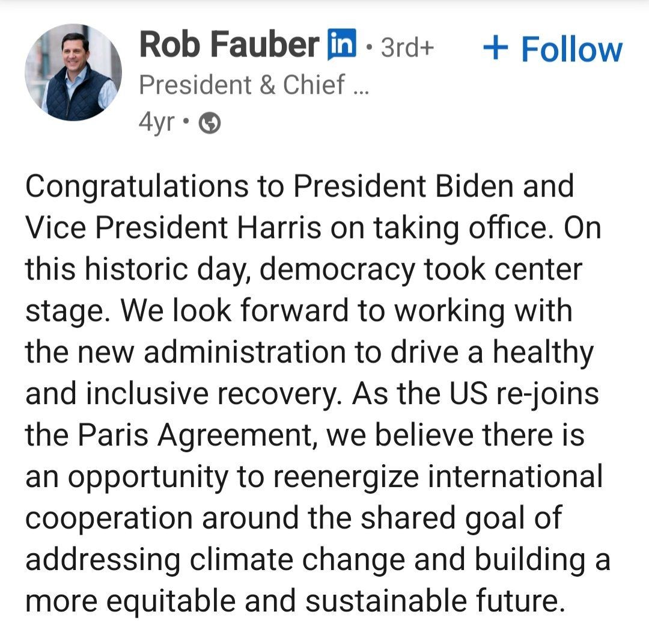Click the plus icon beside Follow
The width and height of the screenshot is (649, 644).
click(495, 48)
